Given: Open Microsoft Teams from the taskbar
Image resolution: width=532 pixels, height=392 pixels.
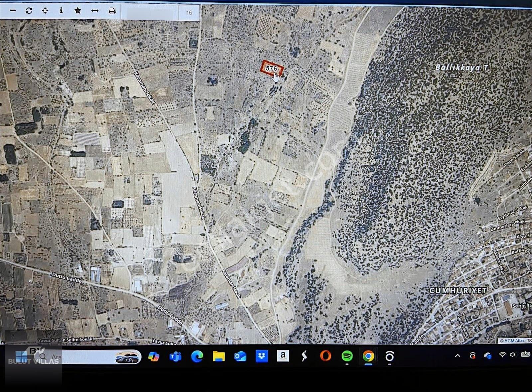Looking at the screenshot, I should pos(175,356).
